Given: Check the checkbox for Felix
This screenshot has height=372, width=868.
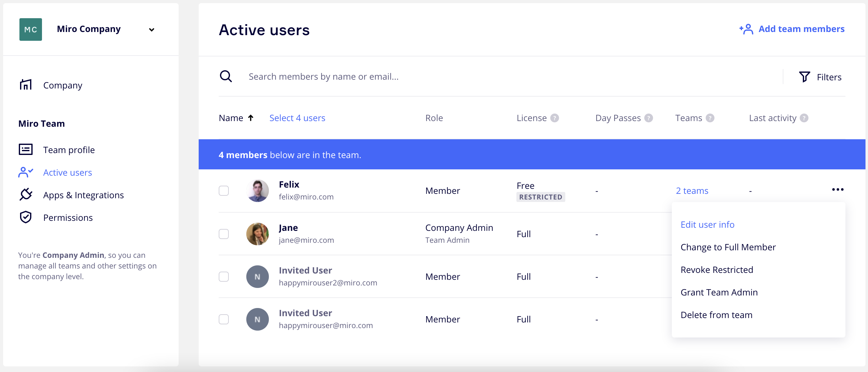Looking at the screenshot, I should [224, 191].
